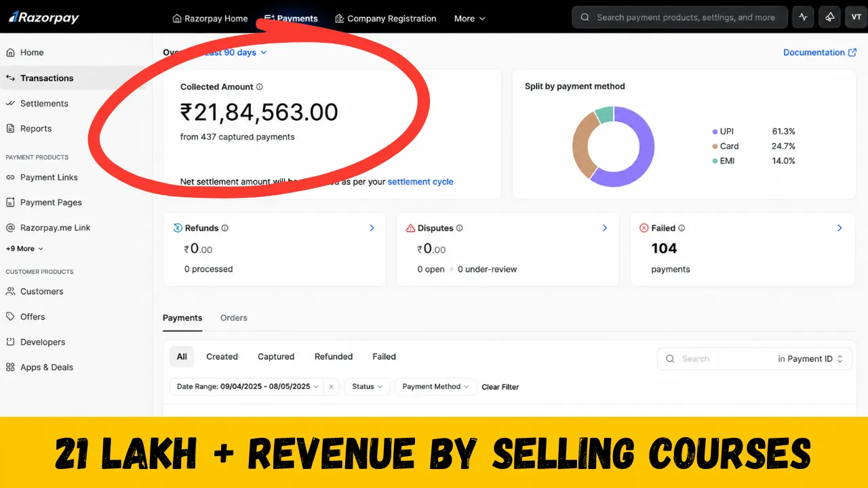This screenshot has width=868, height=488.
Task: Open Company Registration in top navigation
Action: click(386, 18)
